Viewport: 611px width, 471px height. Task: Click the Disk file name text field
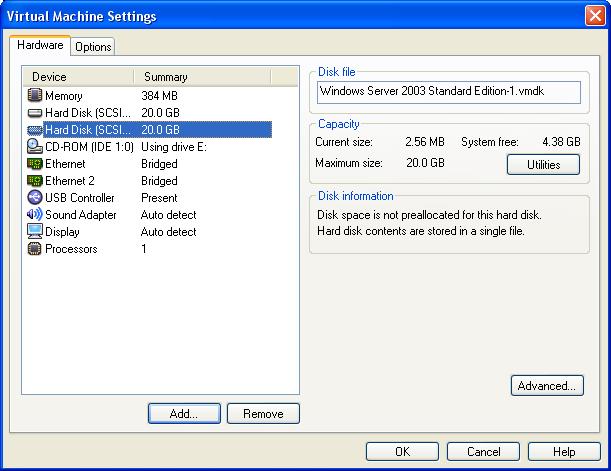(x=448, y=92)
